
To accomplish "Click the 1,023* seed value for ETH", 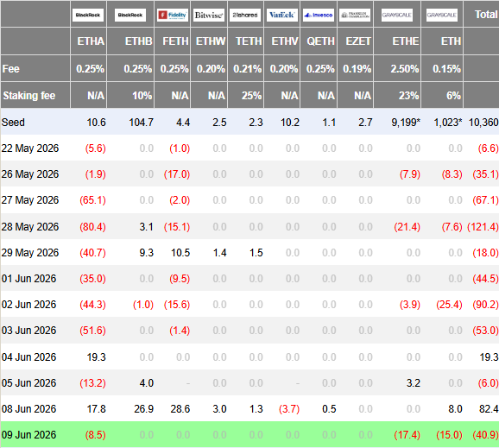I will 448,123.
